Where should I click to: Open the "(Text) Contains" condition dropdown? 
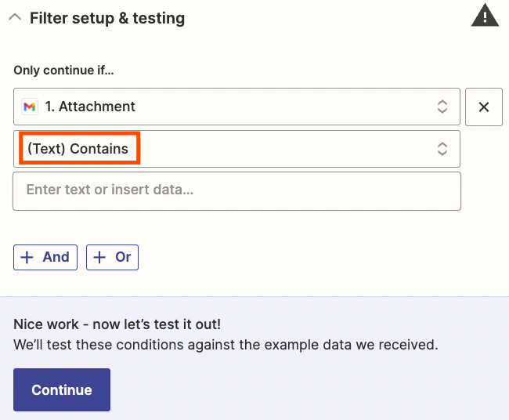pos(236,149)
